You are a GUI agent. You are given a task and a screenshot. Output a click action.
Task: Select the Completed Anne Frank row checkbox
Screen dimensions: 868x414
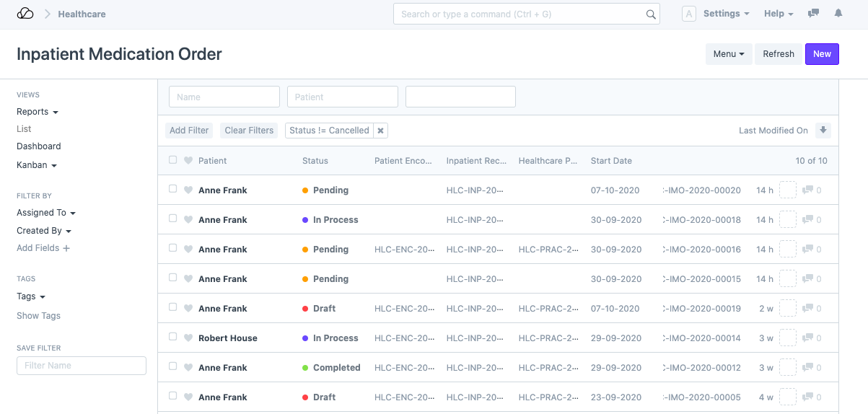[172, 366]
